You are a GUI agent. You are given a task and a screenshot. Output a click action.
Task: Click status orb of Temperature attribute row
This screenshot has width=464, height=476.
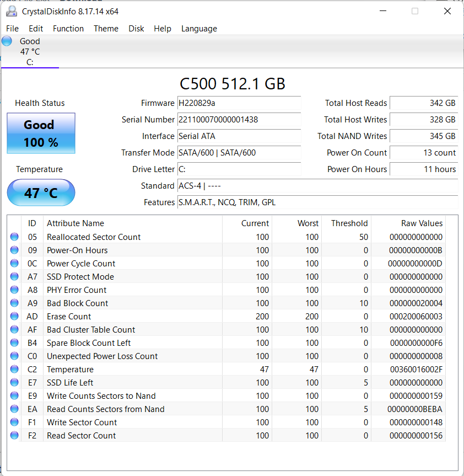(x=14, y=370)
